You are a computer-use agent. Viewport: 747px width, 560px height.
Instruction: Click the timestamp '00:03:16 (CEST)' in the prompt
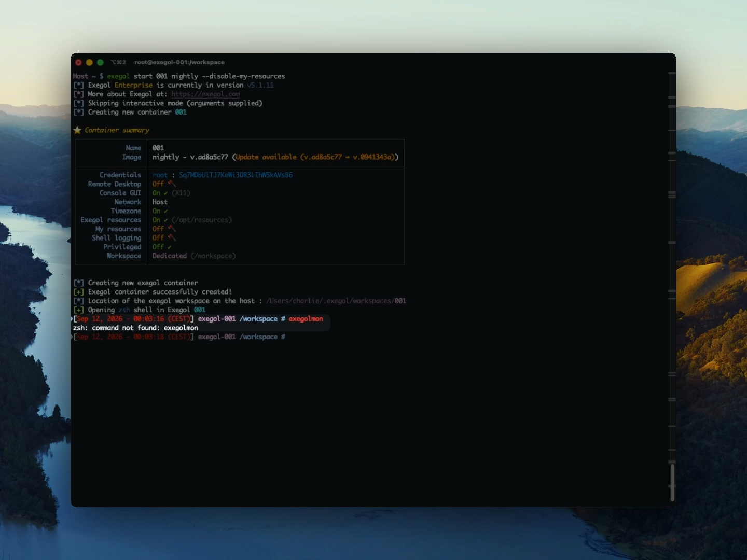click(162, 319)
